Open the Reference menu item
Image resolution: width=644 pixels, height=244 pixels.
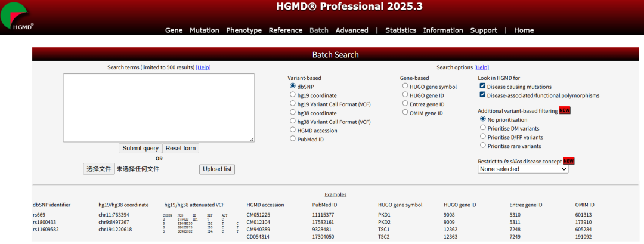[286, 30]
